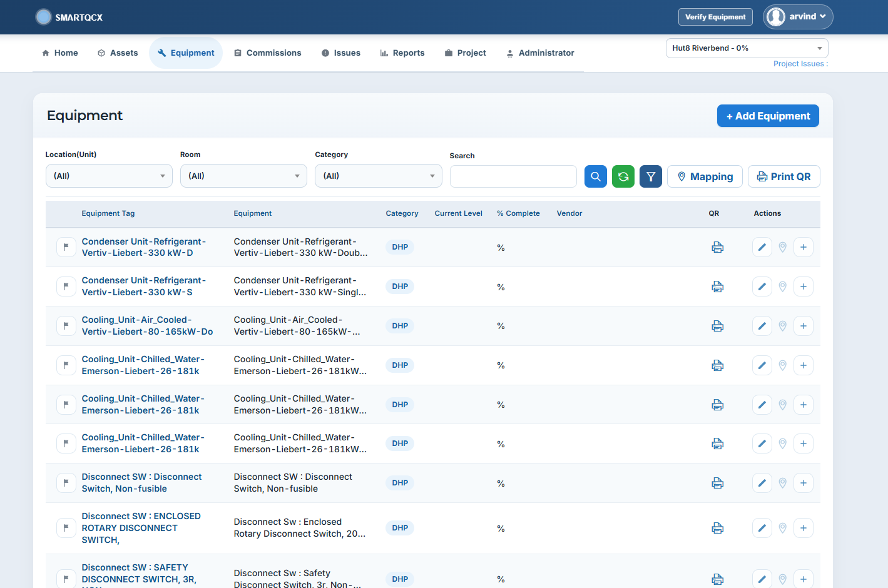The height and width of the screenshot is (588, 888).
Task: Open the Location(Unit) dropdown
Action: click(109, 176)
